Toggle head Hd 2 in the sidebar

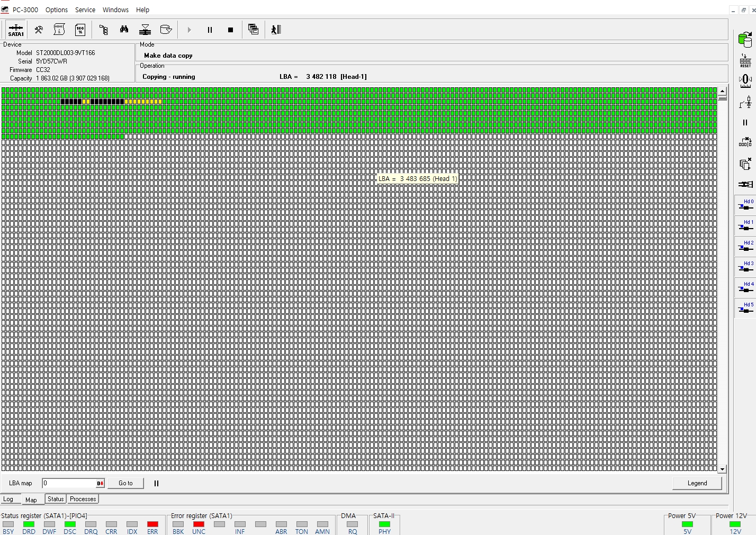click(x=746, y=247)
